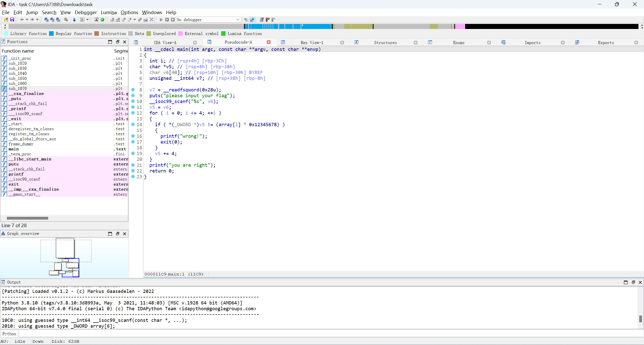
Task: Maximize the Functions panel
Action: pos(110,42)
